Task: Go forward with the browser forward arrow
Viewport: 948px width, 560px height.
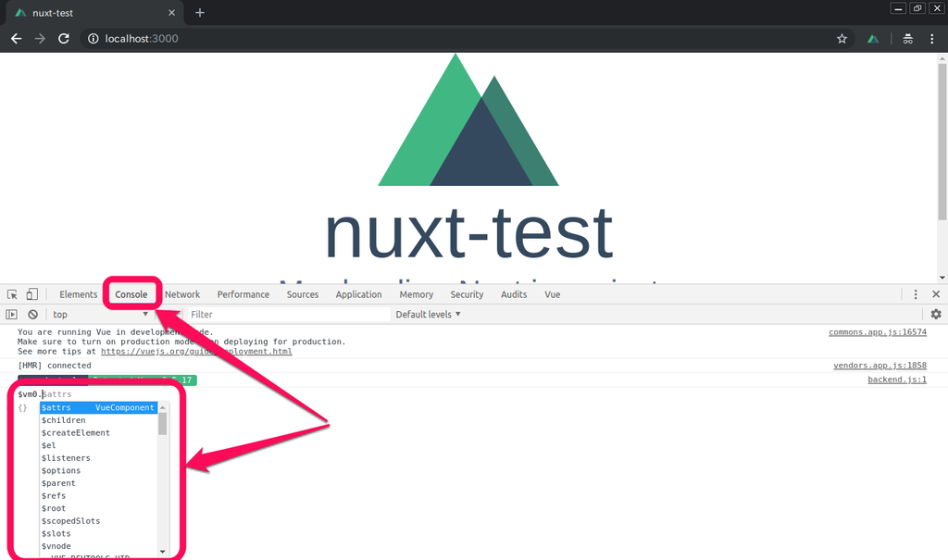Action: 40,39
